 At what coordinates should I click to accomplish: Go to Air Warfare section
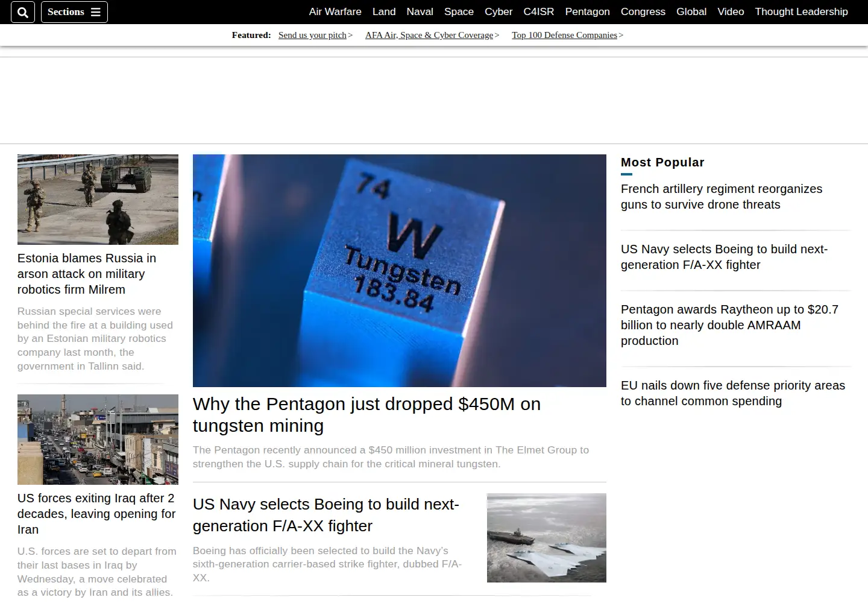pyautogui.click(x=335, y=11)
